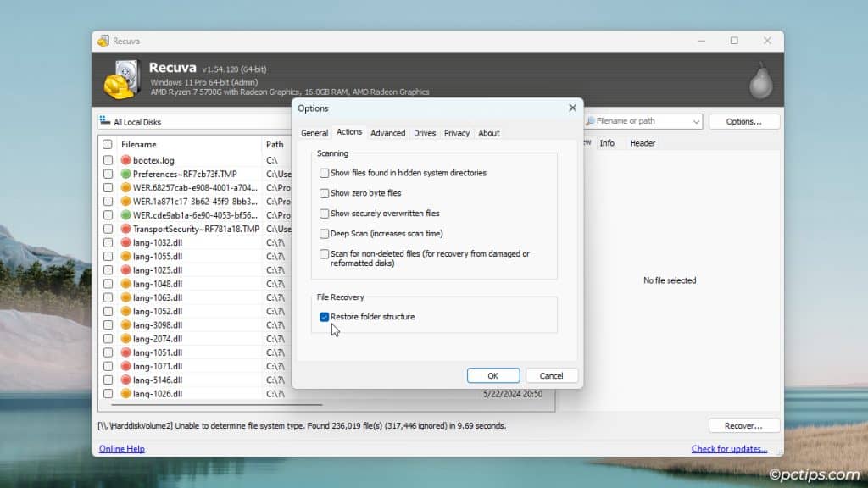This screenshot has width=868, height=488.
Task: Check Show zero byte files
Action: point(324,192)
